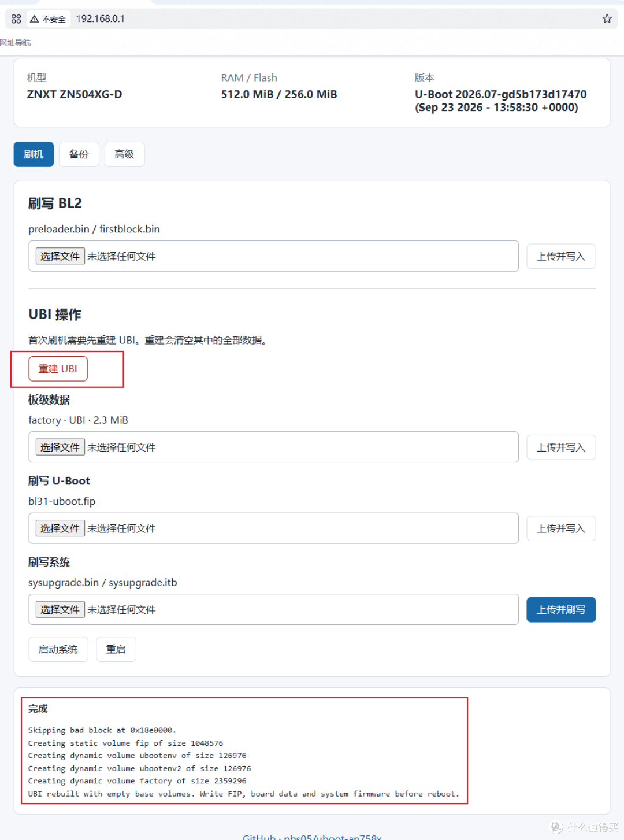Click the model text ZNXT ZN504XG-D

[75, 94]
